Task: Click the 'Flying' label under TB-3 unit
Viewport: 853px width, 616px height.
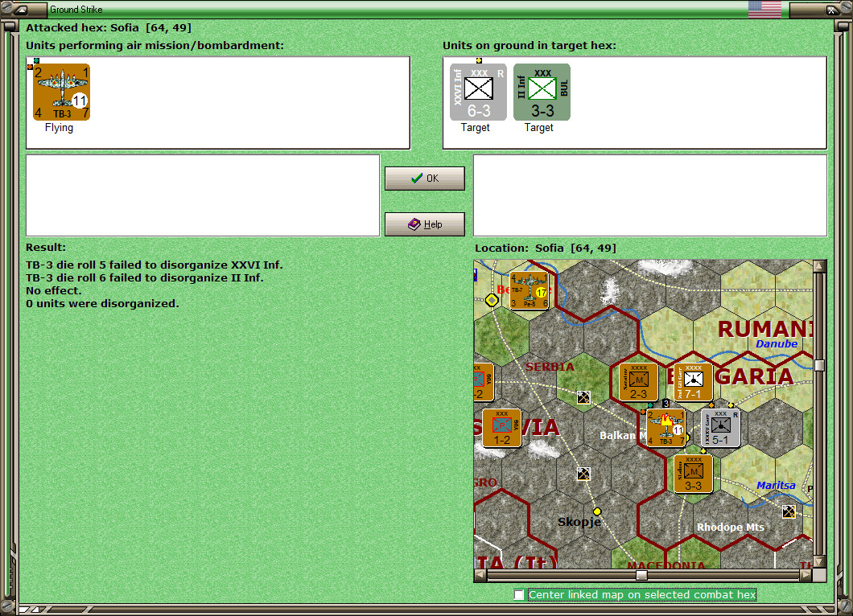Action: tap(59, 127)
